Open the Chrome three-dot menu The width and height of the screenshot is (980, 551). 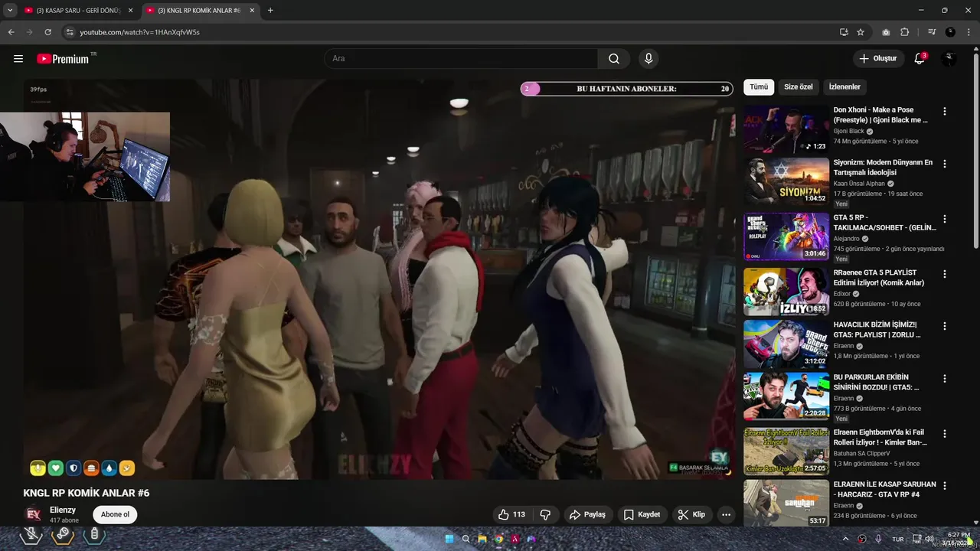click(x=967, y=32)
